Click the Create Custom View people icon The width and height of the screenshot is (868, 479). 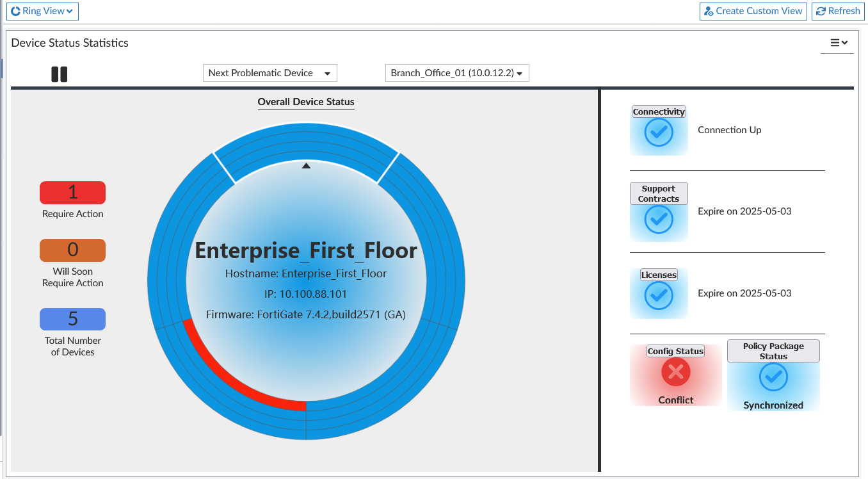(x=708, y=11)
